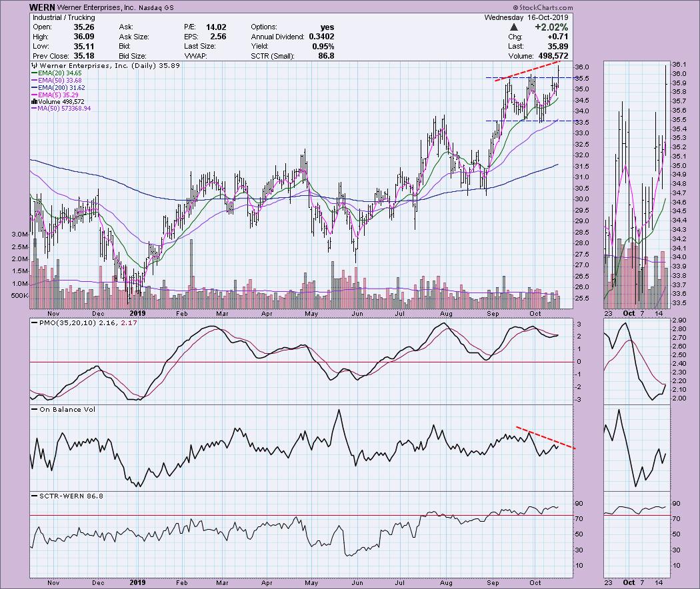Viewport: 700px width, 589px height.
Task: Click the Ask Size label
Action: pos(134,37)
